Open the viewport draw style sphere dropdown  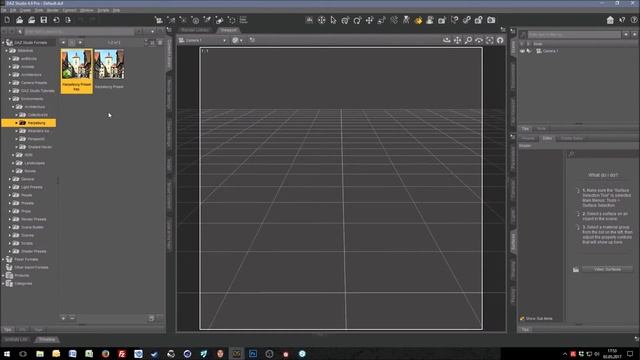[237, 40]
